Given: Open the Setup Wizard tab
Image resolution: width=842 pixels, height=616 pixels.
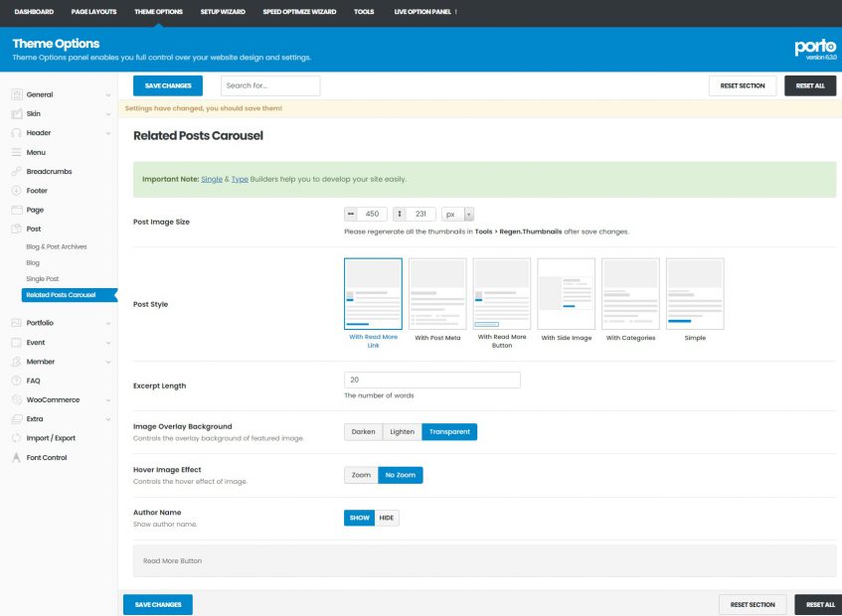Looking at the screenshot, I should (x=223, y=12).
